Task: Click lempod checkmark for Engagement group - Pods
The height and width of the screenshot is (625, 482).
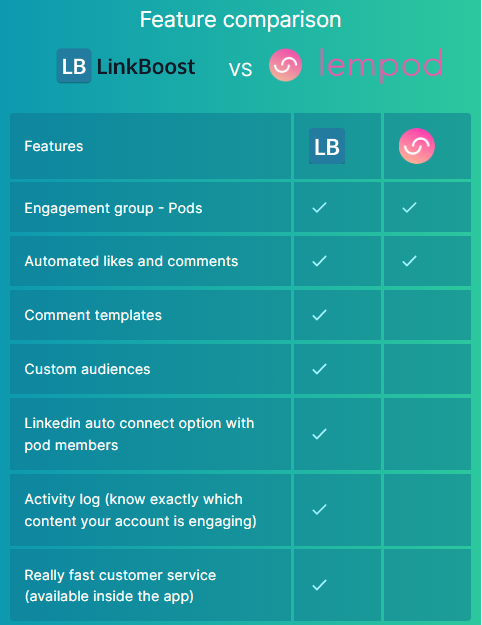Action: [x=409, y=207]
